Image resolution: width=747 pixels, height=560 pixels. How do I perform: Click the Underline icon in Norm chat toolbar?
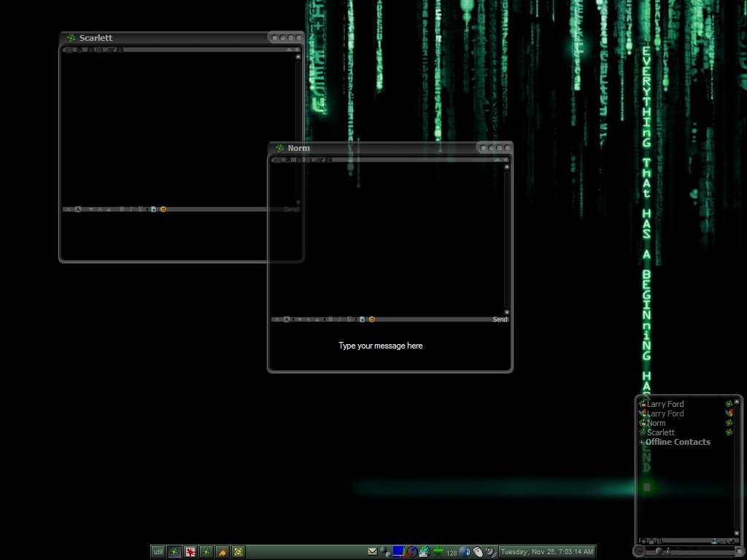[349, 319]
